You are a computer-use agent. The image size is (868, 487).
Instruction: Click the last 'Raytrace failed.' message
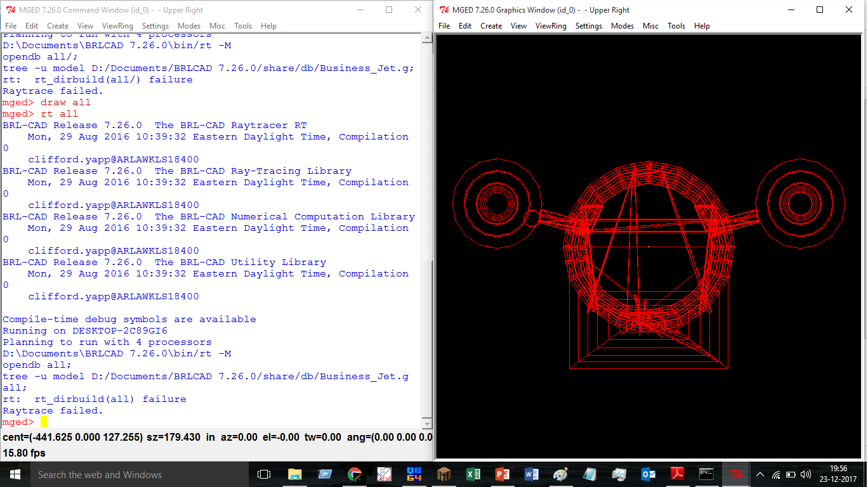(x=53, y=411)
